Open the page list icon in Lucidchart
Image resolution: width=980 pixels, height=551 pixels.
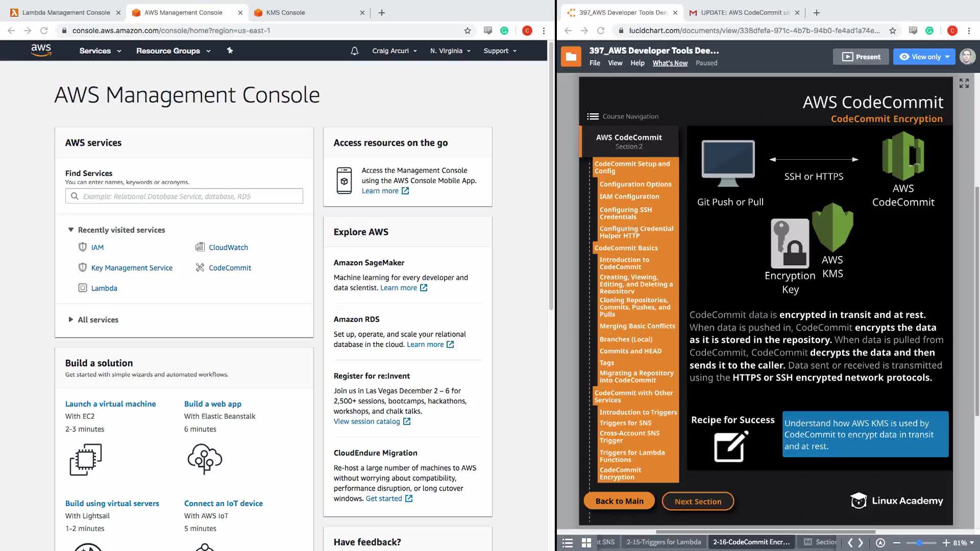568,542
